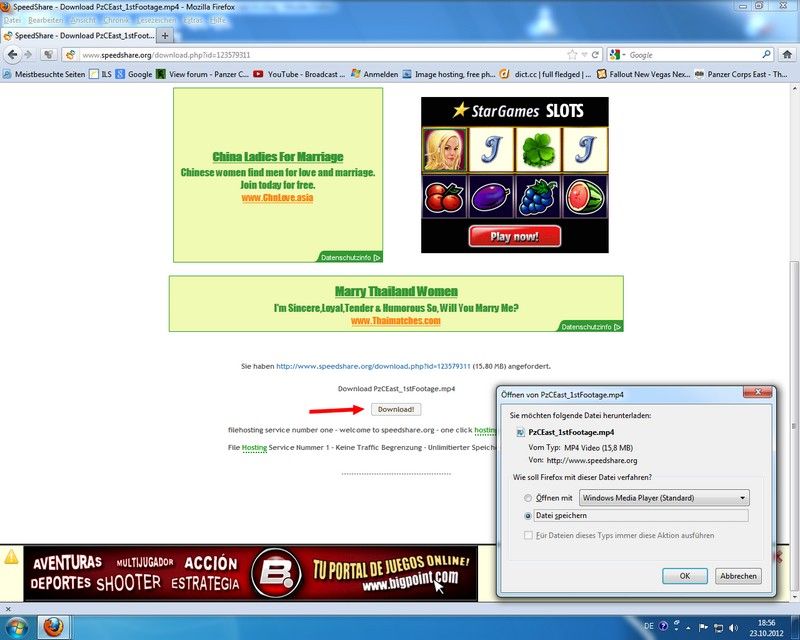The image size is (800, 640).
Task: Open a new tab with plus button
Action: (164, 36)
